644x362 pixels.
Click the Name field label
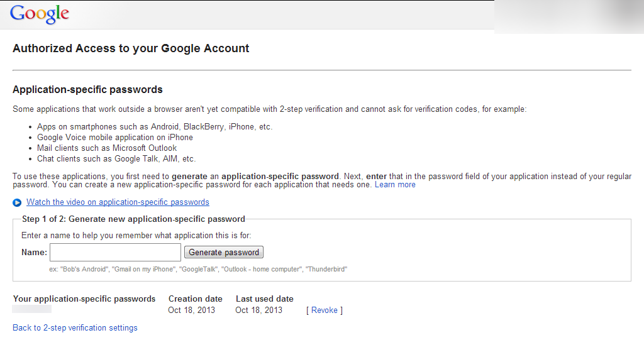pyautogui.click(x=34, y=252)
